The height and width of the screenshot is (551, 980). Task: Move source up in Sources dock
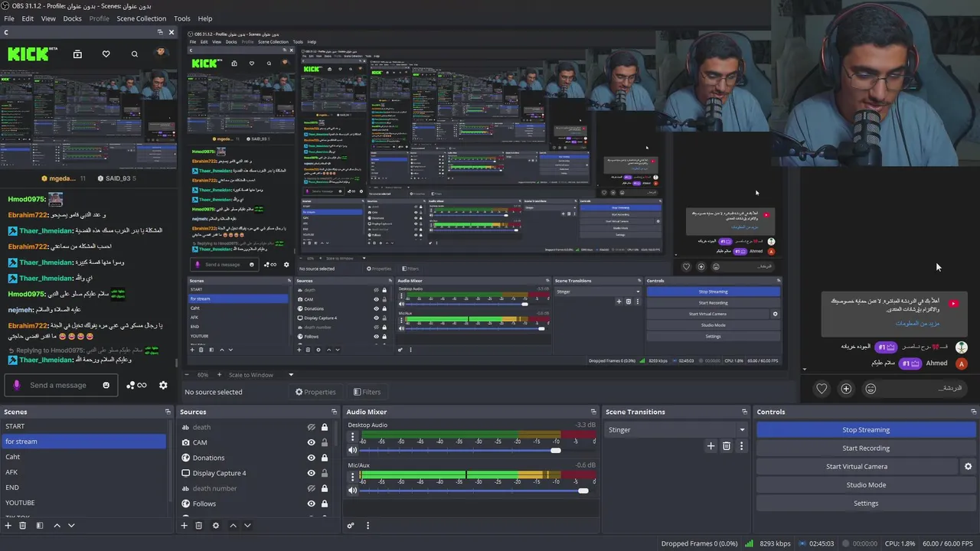click(x=233, y=525)
